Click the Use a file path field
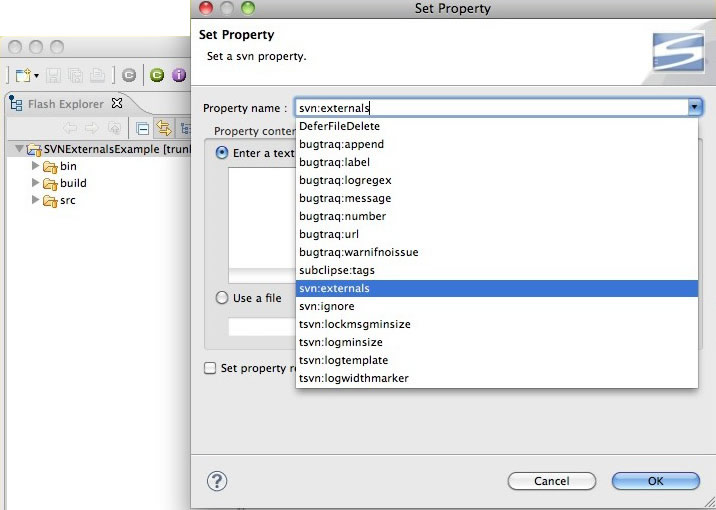Image resolution: width=716 pixels, height=510 pixels. 262,327
